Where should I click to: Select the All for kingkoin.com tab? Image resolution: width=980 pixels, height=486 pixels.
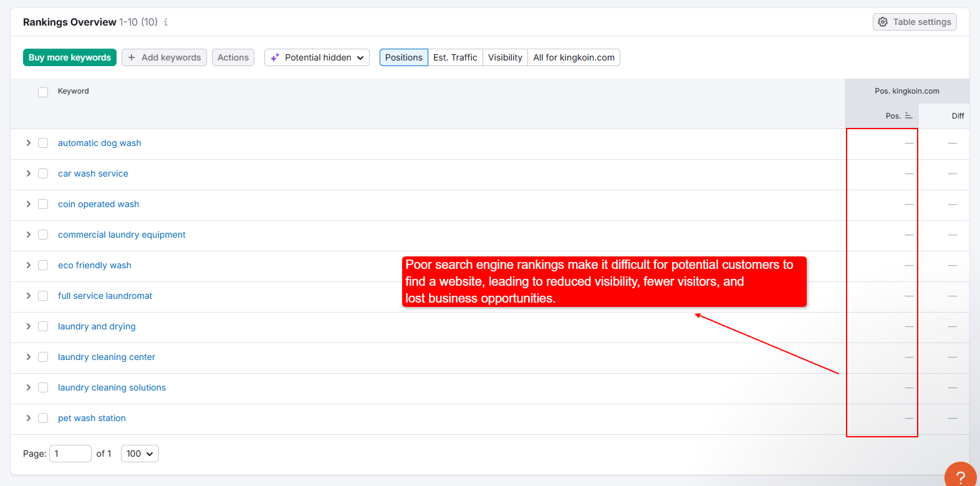[x=574, y=57]
